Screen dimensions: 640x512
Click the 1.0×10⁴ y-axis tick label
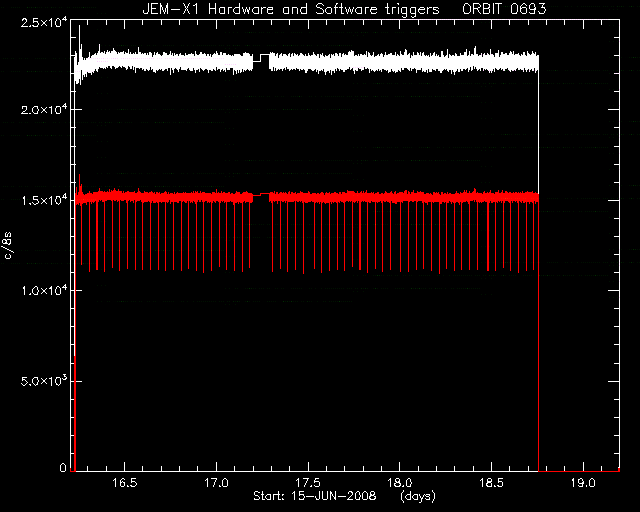click(43, 290)
